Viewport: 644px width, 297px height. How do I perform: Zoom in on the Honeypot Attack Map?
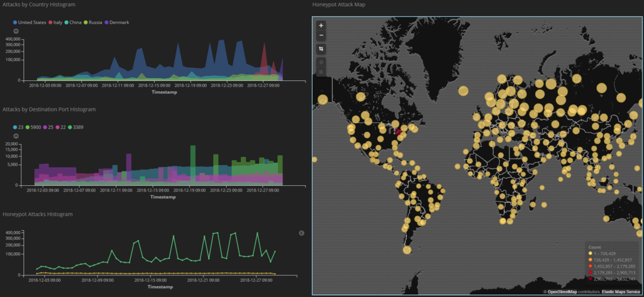[x=321, y=26]
